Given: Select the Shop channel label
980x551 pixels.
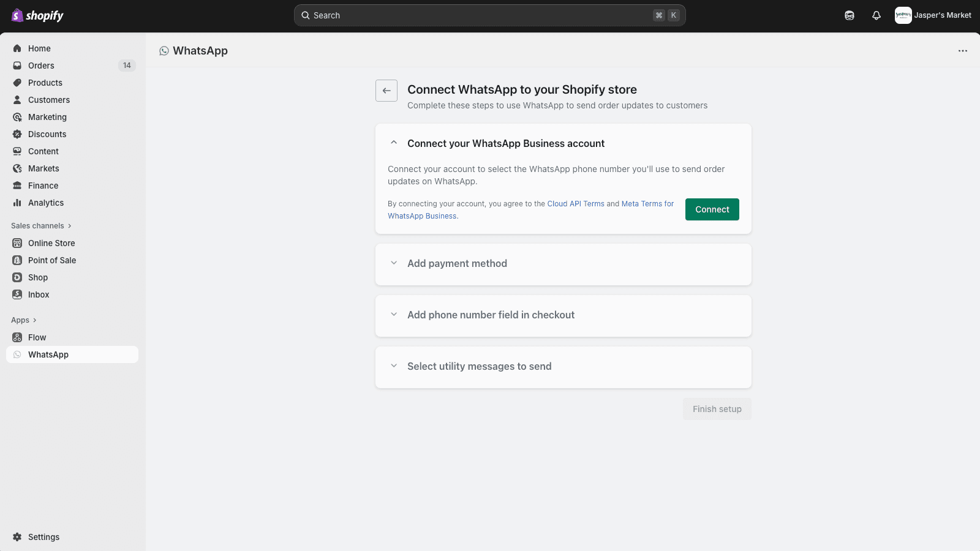Looking at the screenshot, I should [x=38, y=277].
